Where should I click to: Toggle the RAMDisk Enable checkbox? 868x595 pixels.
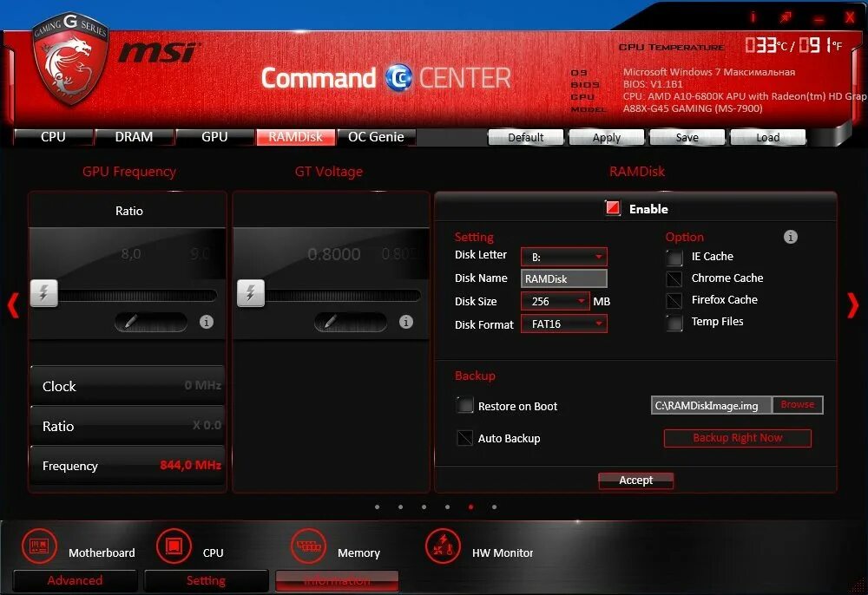[x=613, y=208]
